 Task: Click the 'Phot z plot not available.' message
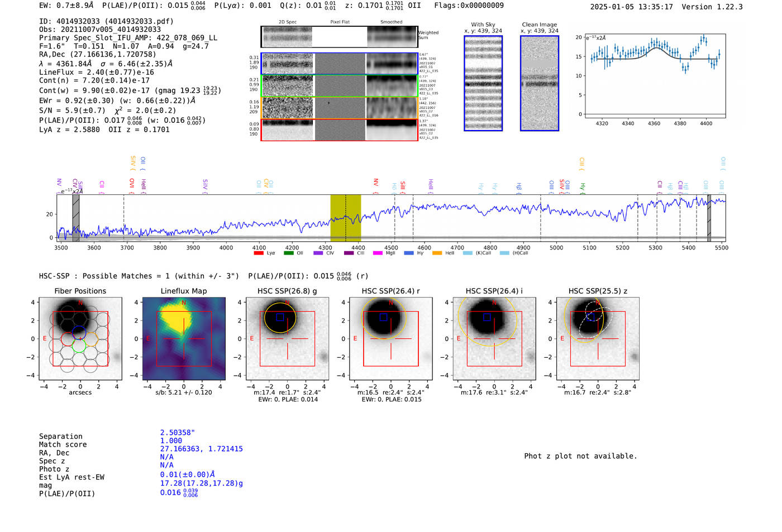pyautogui.click(x=581, y=456)
